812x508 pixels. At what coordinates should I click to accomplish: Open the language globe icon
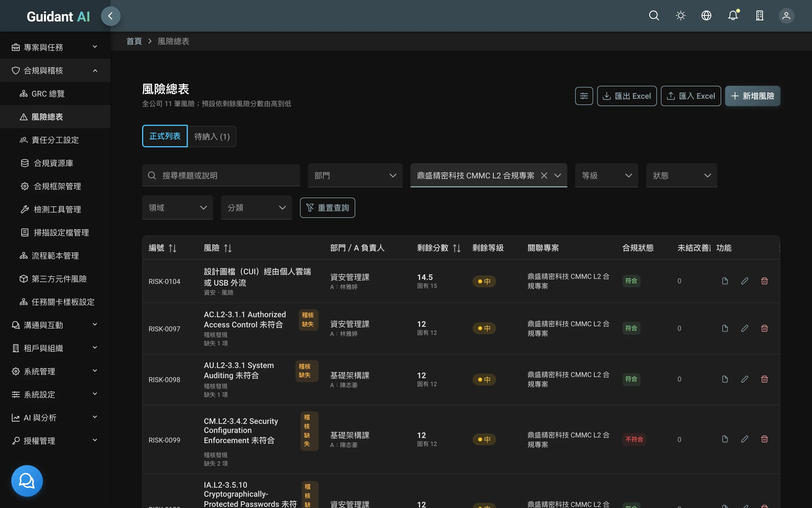pos(706,16)
